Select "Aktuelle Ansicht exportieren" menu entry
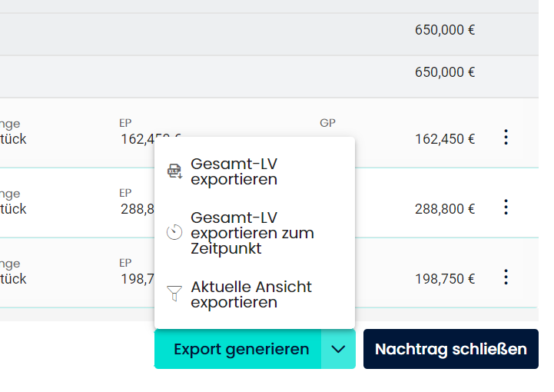This screenshot has width=554, height=392. pos(250,294)
